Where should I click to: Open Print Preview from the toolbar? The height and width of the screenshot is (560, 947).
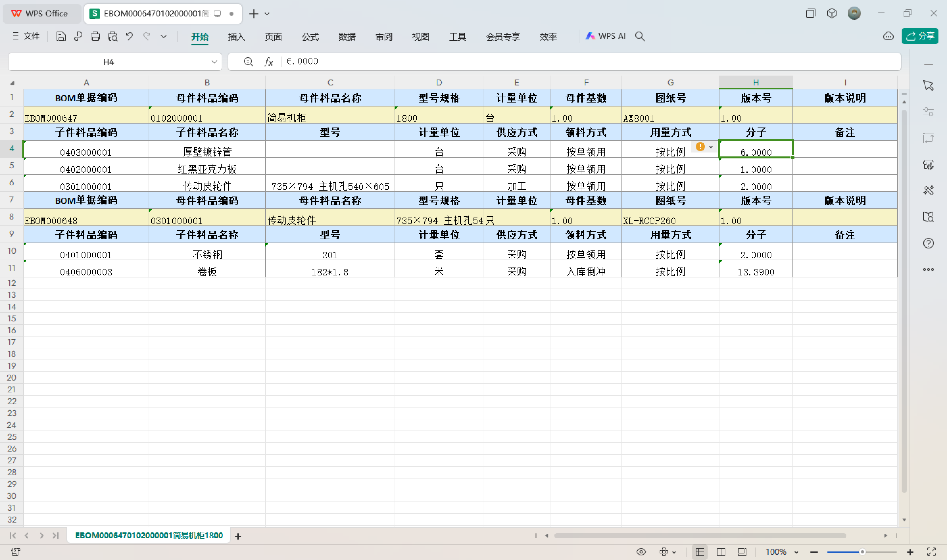coord(112,36)
